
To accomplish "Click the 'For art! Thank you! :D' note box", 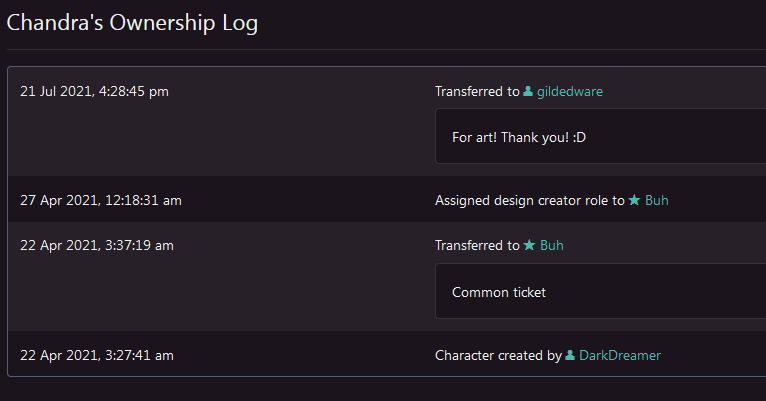I will point(600,136).
